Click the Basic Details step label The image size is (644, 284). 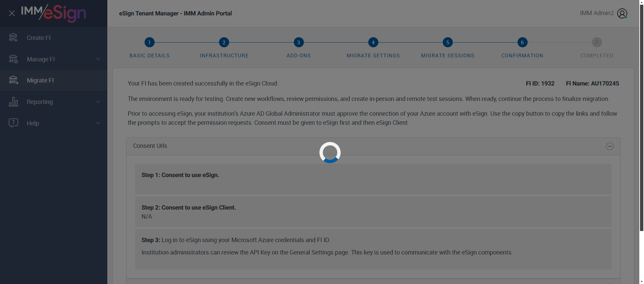(150, 56)
